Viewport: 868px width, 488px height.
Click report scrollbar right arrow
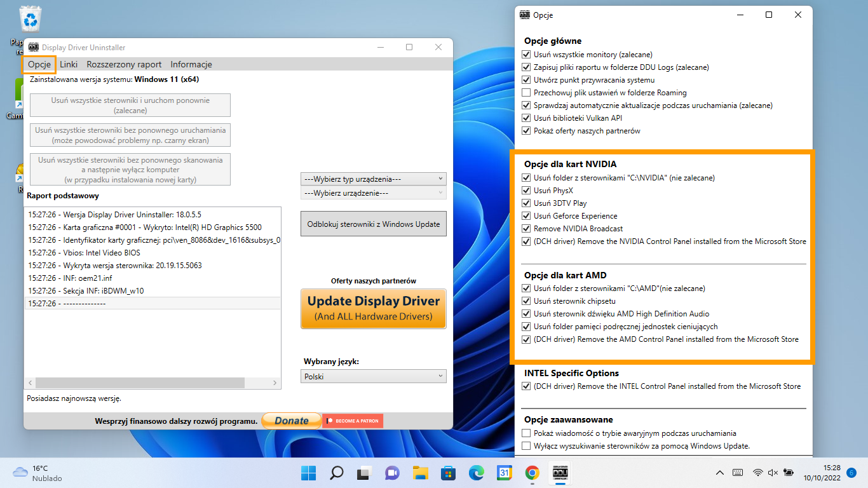click(275, 383)
